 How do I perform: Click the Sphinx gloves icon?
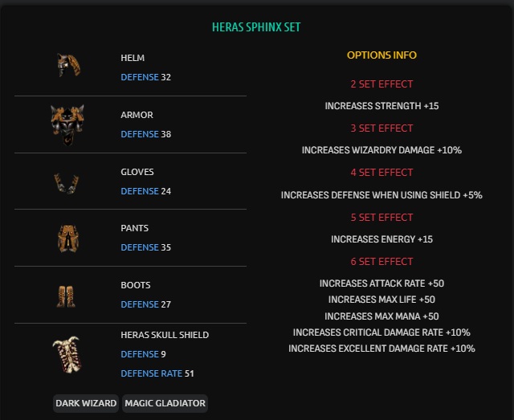coord(67,182)
